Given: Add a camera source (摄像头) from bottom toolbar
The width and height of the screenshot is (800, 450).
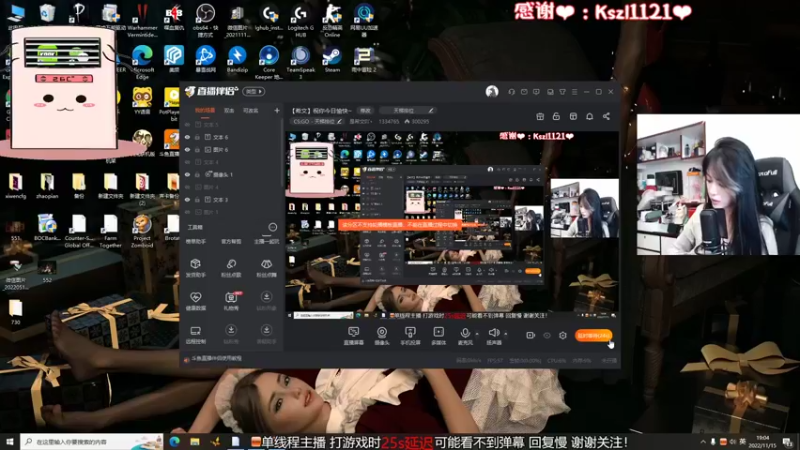Looking at the screenshot, I should click(382, 336).
